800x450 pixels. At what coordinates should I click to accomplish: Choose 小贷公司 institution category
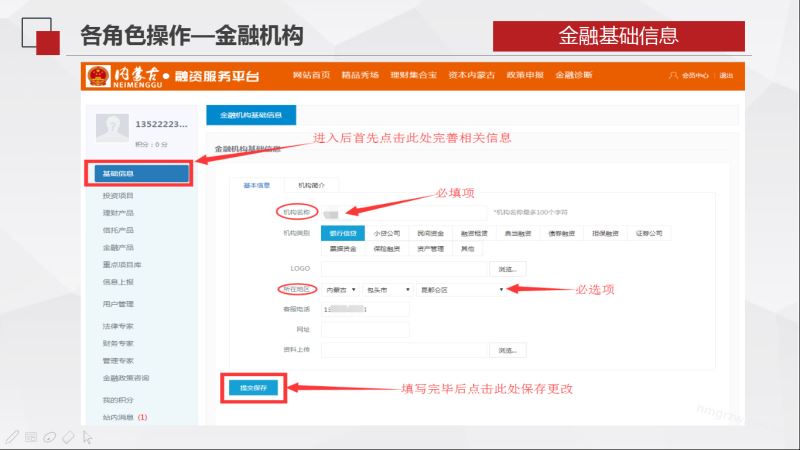coord(386,232)
